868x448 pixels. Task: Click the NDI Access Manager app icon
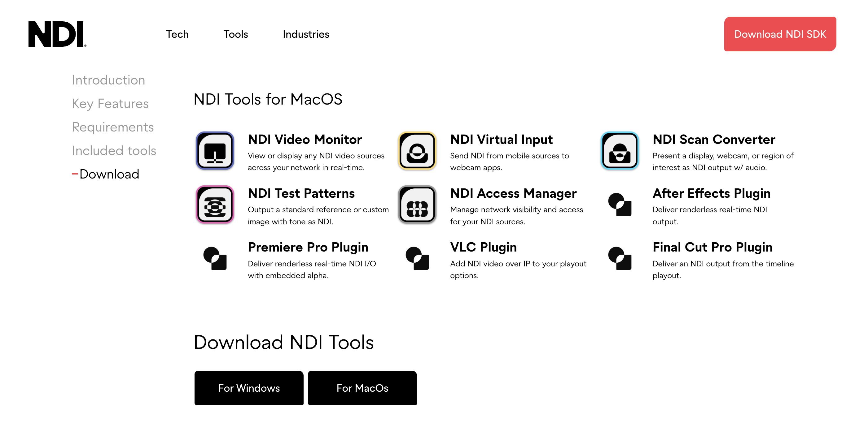point(417,204)
